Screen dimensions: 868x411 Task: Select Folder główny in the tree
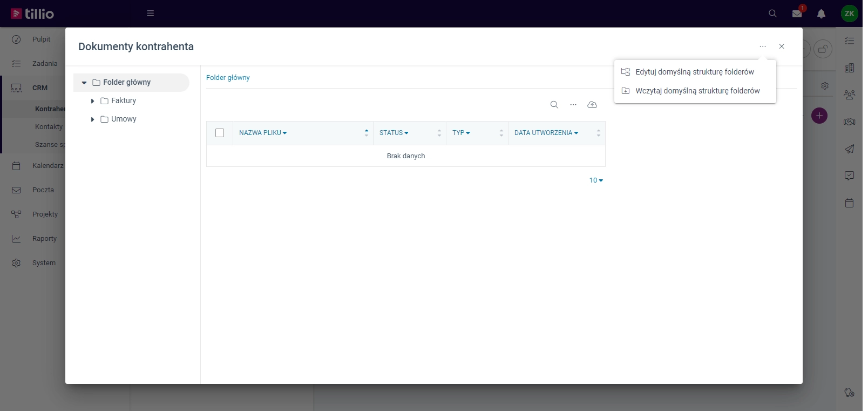127,83
